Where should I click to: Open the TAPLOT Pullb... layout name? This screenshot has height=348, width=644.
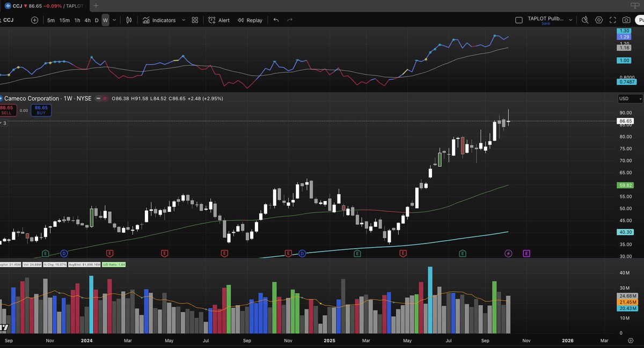click(x=545, y=18)
